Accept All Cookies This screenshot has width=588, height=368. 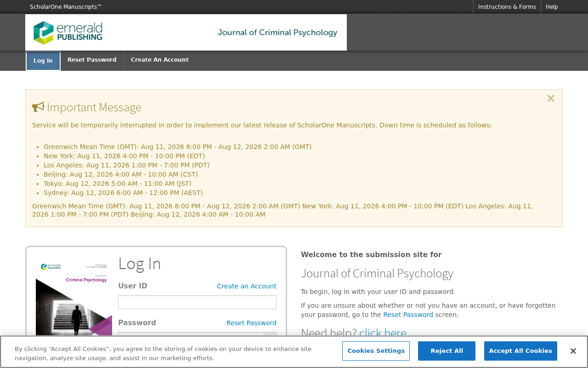[520, 351]
